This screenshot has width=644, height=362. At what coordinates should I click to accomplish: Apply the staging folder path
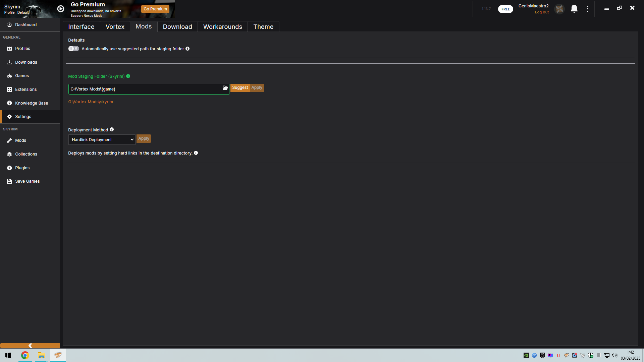pyautogui.click(x=257, y=88)
